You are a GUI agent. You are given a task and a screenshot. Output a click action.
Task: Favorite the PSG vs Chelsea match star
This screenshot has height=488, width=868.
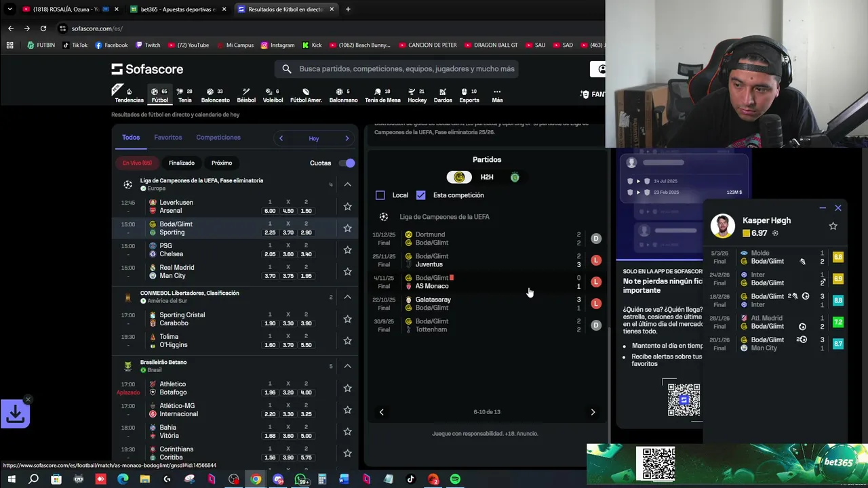[347, 250]
